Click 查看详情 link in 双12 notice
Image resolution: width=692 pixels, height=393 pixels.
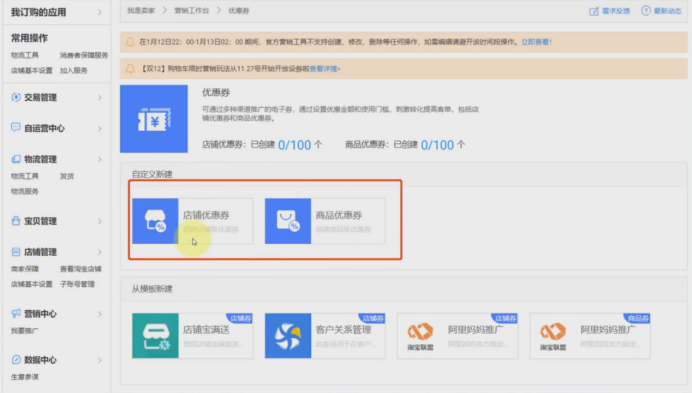coord(325,68)
